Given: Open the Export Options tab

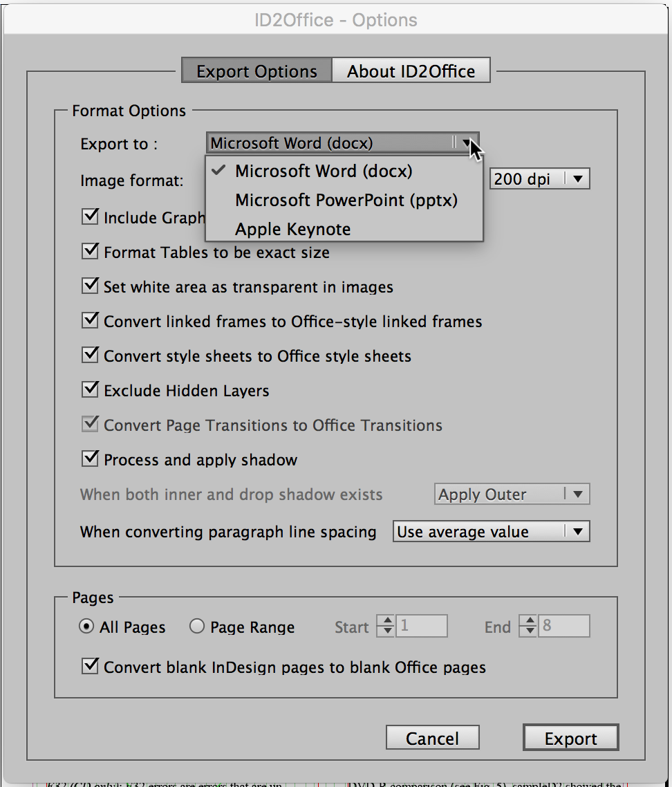Looking at the screenshot, I should 256,71.
